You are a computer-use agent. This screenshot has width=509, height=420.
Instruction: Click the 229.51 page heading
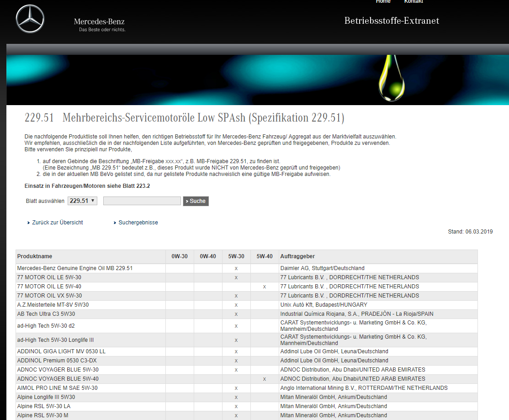(185, 117)
